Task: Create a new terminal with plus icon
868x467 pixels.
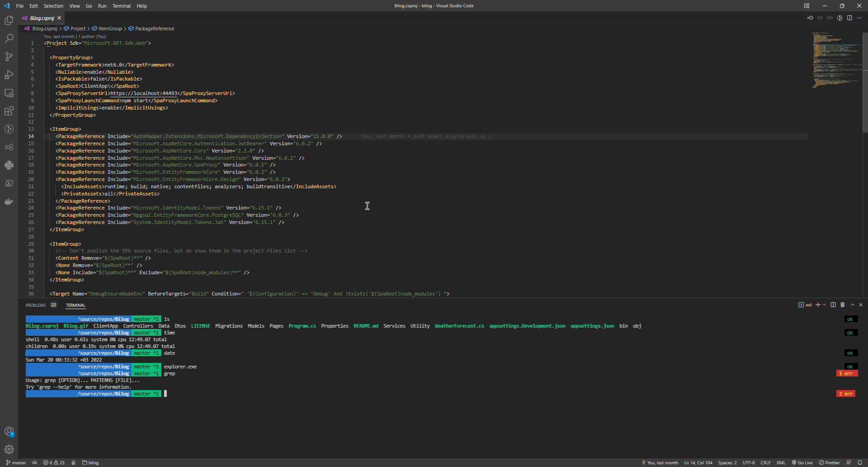Action: 818,305
